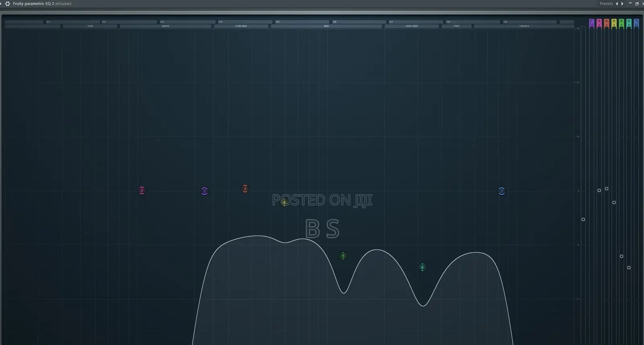Image resolution: width=644 pixels, height=345 pixels.
Task: Click the MID frequency range label
Action: coord(326,26)
